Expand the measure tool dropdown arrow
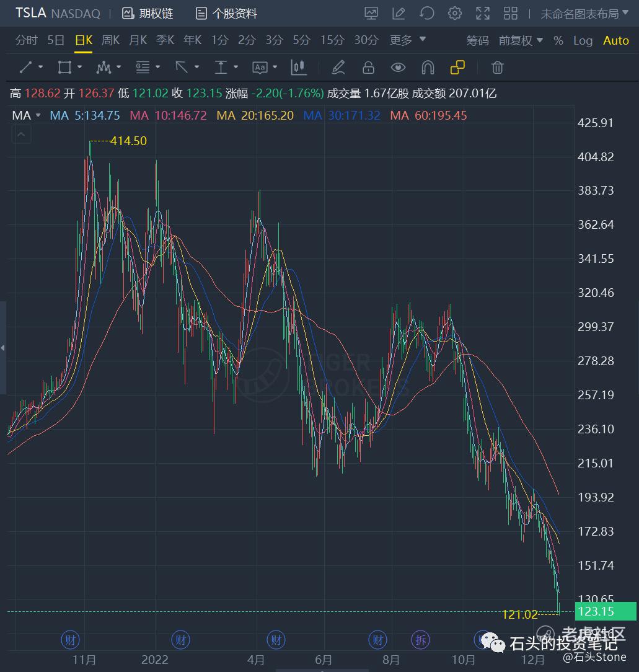 (x=236, y=67)
